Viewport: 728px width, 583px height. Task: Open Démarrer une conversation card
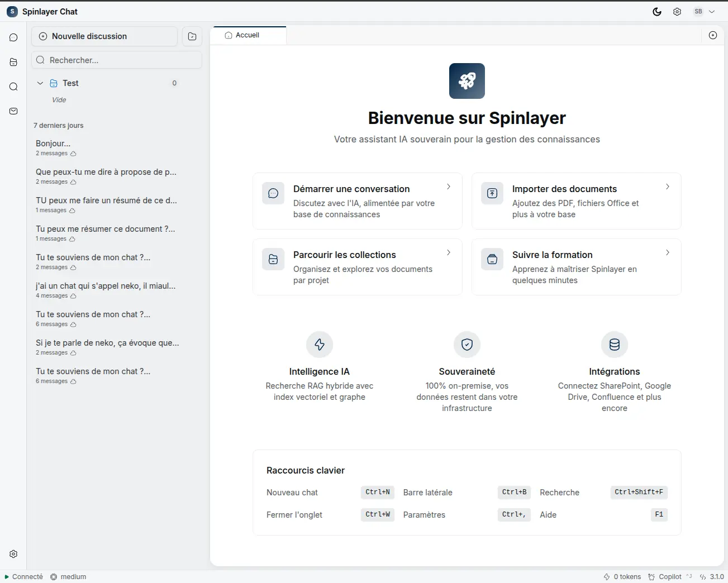(x=358, y=201)
